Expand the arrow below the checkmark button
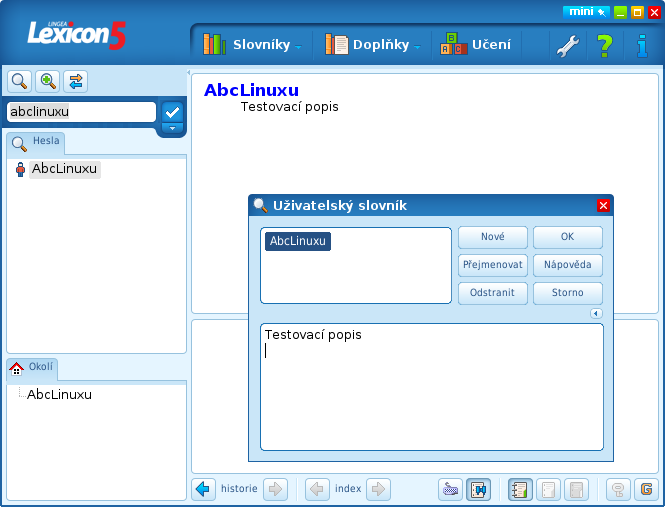Viewport: 665px width, 507px height. (x=172, y=128)
